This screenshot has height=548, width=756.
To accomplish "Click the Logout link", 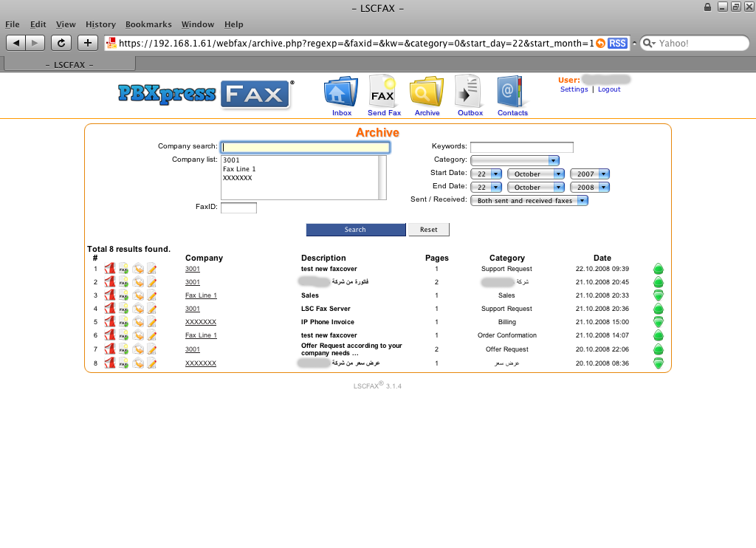I will [609, 89].
